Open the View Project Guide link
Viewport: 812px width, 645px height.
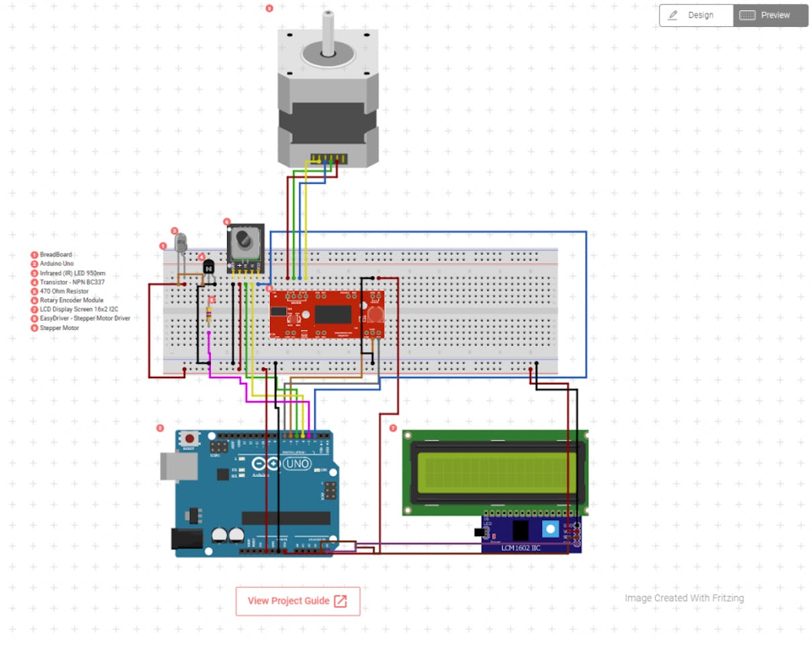click(298, 601)
